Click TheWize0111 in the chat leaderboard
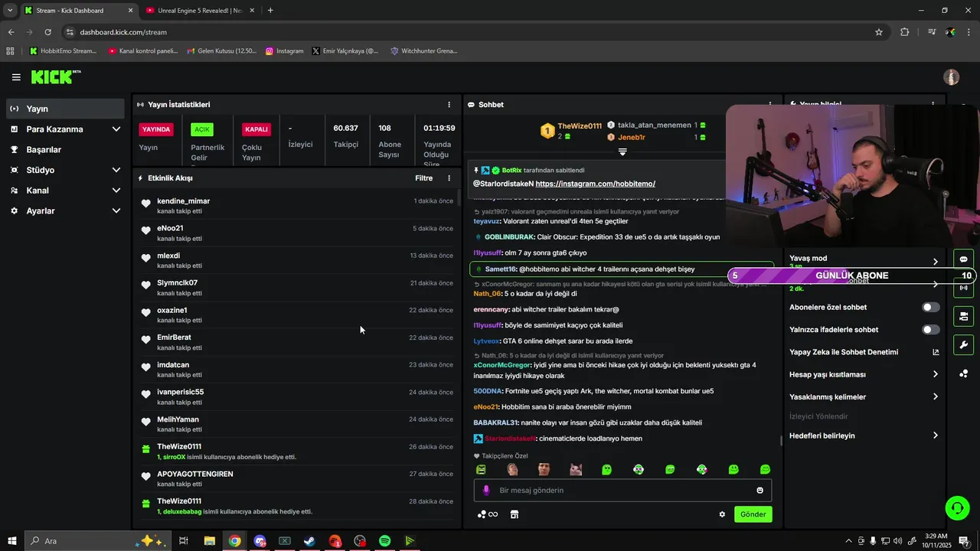Screen dimensions: 980x551 click(580, 126)
